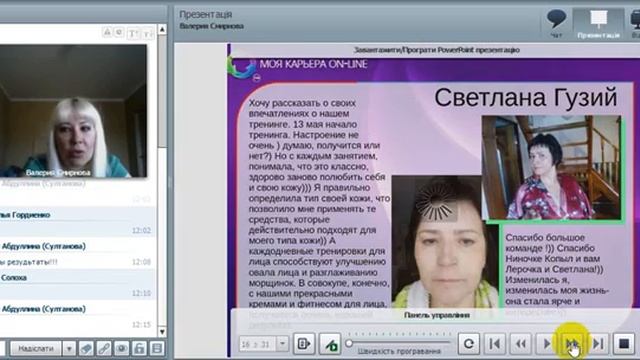
Task: Decrease chat font size T icon
Action: pos(148,33)
